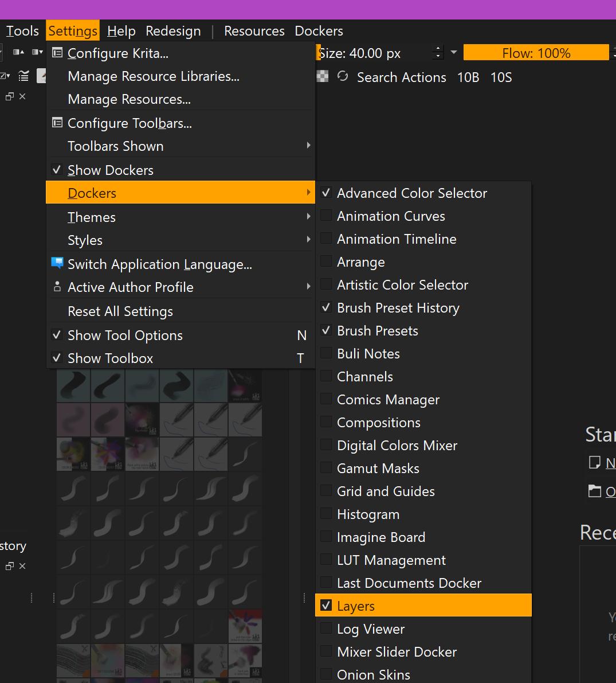Enable the Gamut Masks docker
The width and height of the screenshot is (616, 683).
tap(423, 469)
